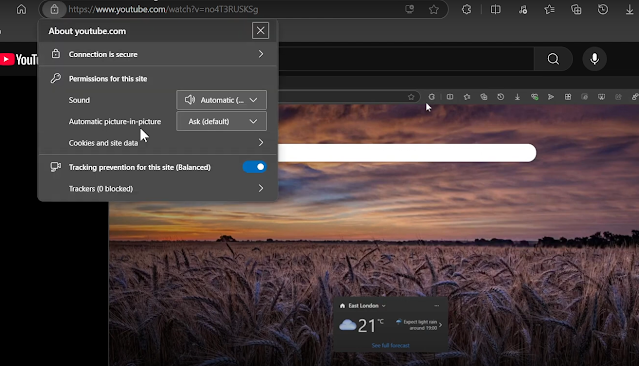This screenshot has width=639, height=366.
Task: Open Downloads from the top toolbar
Action: pyautogui.click(x=630, y=9)
